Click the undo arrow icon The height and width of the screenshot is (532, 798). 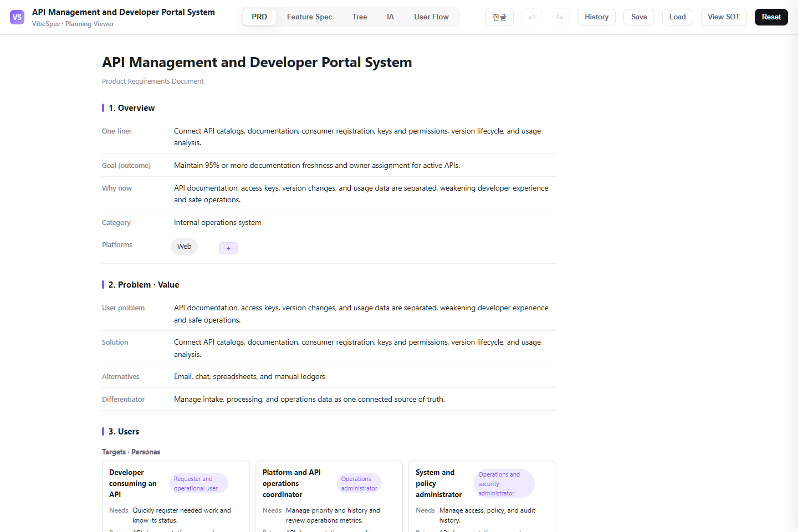[532, 17]
